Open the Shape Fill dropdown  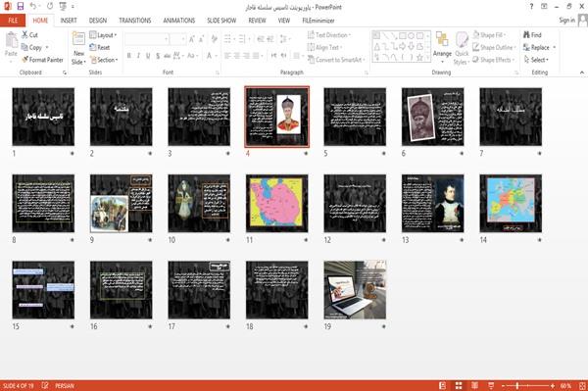pyautogui.click(x=489, y=35)
